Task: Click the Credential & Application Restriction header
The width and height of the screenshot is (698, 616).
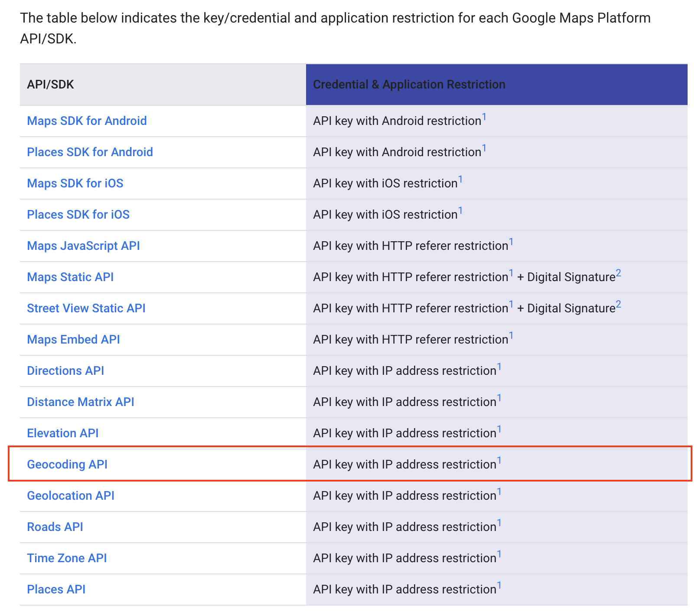Action: coord(497,85)
